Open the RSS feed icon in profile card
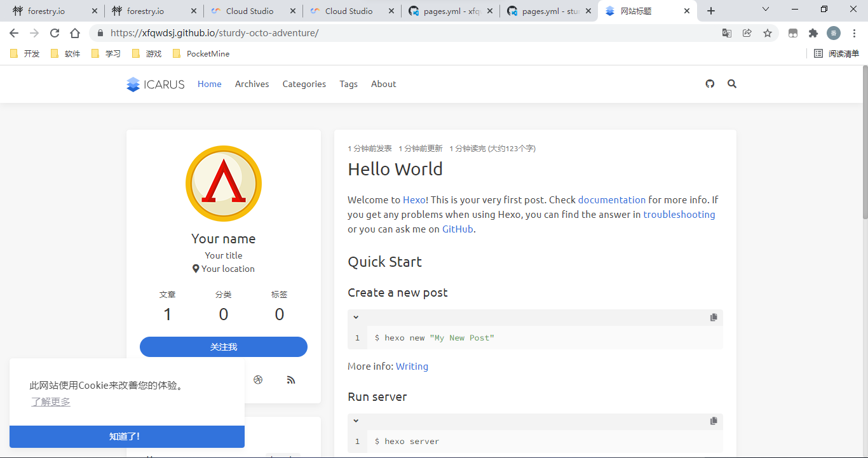 click(291, 380)
